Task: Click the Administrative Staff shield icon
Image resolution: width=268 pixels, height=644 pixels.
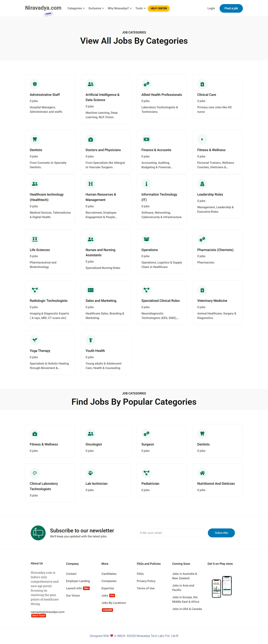Action: [x=35, y=84]
